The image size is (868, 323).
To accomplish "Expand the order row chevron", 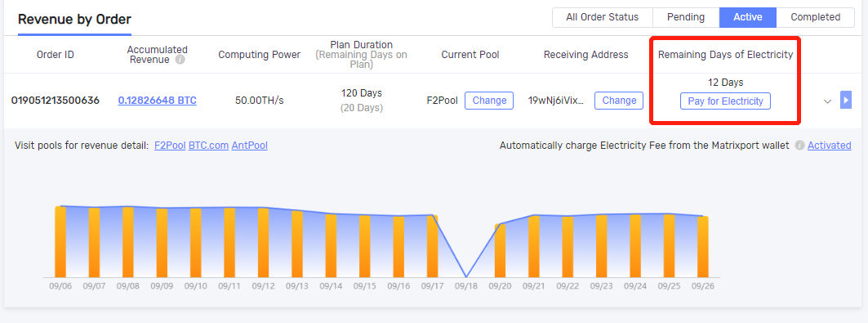I will pos(828,101).
